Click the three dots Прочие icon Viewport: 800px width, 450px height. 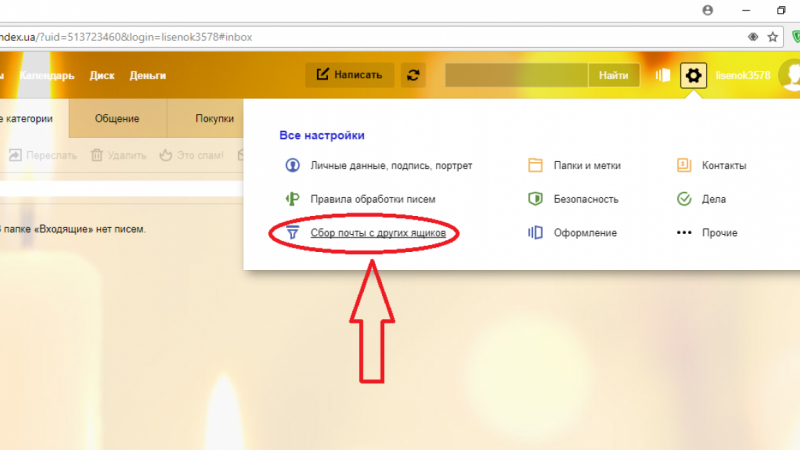pos(684,233)
